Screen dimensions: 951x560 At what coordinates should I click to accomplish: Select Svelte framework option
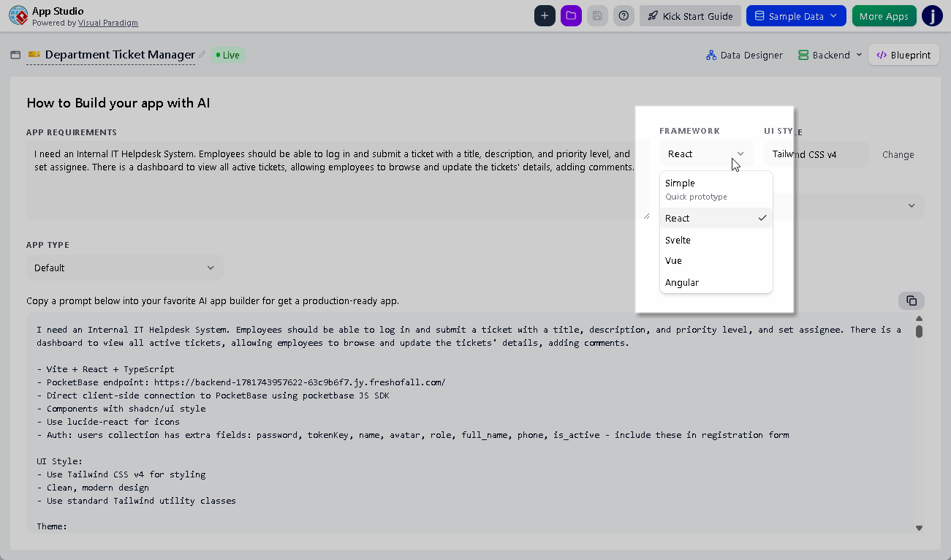(716, 240)
